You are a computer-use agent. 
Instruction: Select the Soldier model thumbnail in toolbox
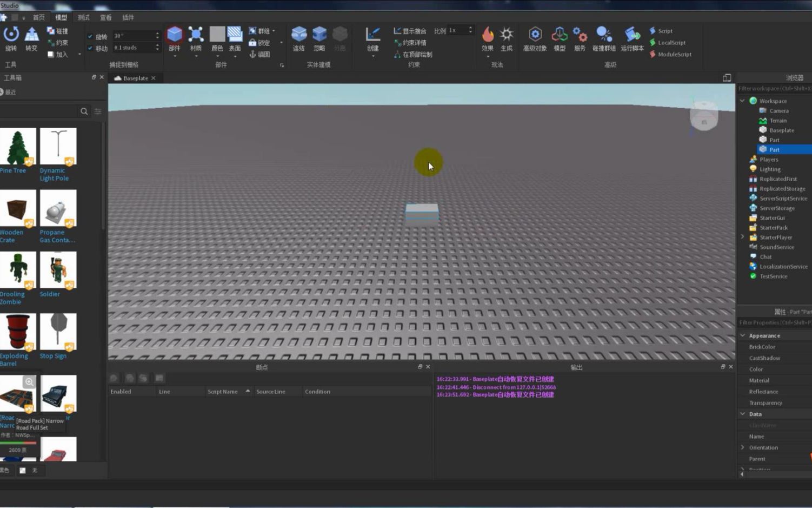pos(58,269)
